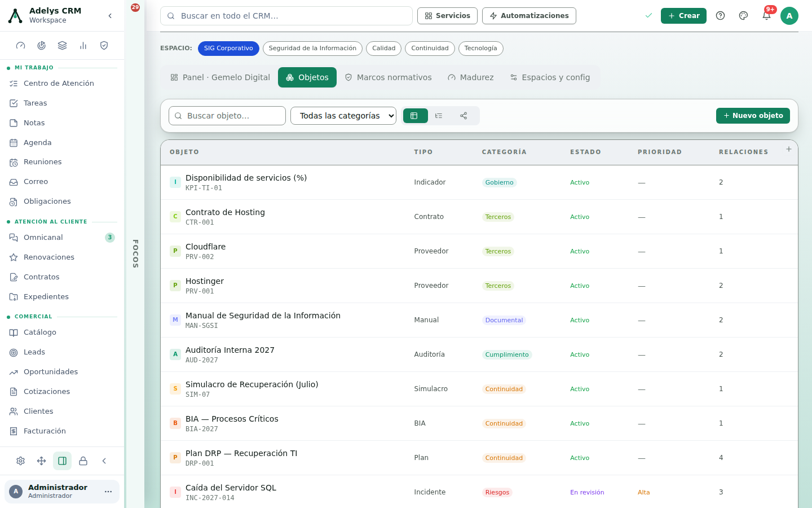Open the shield check sidebar icon
The height and width of the screenshot is (508, 812).
[x=104, y=46]
